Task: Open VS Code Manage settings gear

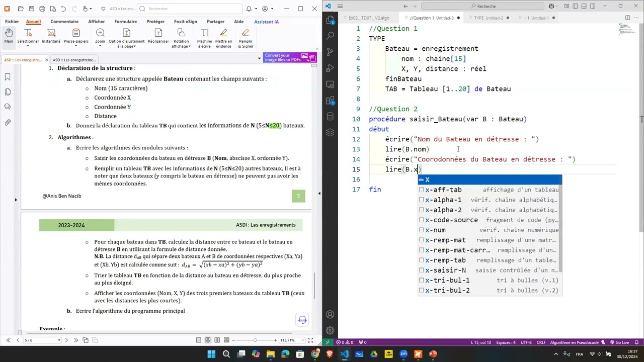Action: tap(330, 330)
